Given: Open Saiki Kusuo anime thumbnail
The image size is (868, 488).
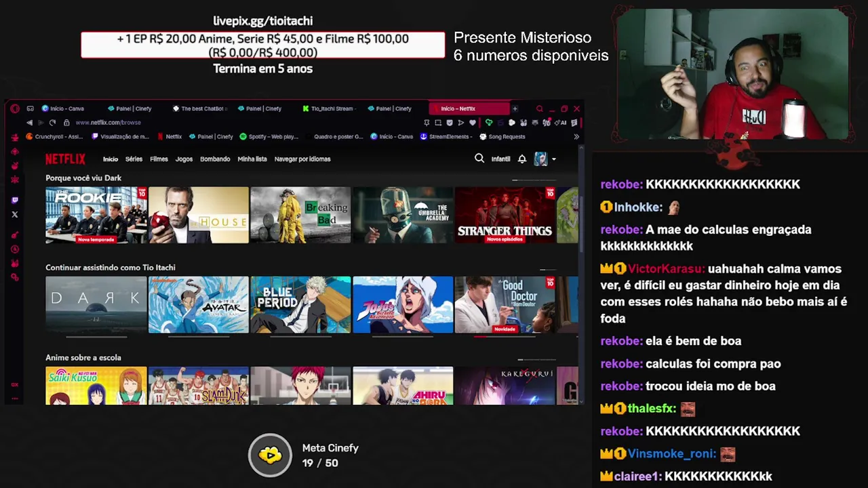Looking at the screenshot, I should (96, 386).
